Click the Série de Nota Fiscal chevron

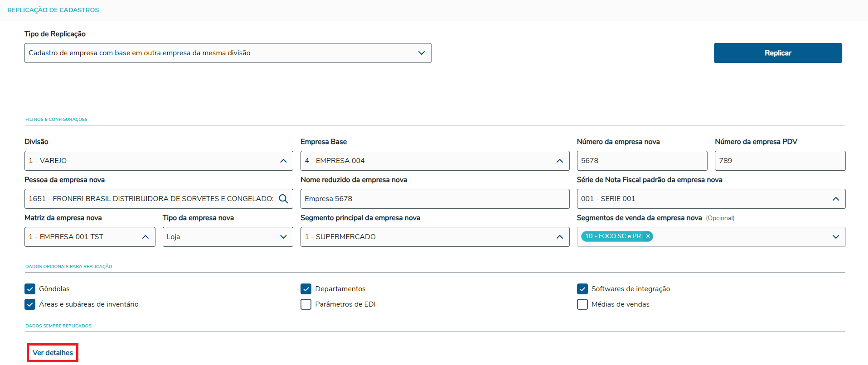point(835,199)
